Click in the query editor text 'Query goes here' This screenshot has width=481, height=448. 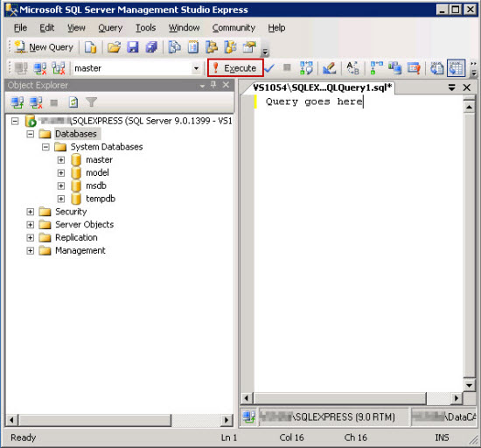point(314,101)
